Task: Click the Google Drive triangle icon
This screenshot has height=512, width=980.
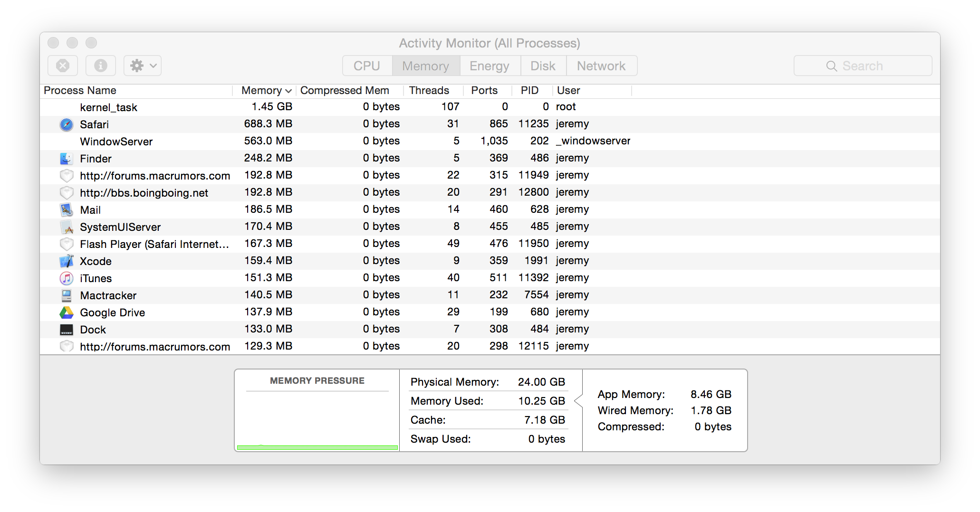Action: pyautogui.click(x=67, y=313)
